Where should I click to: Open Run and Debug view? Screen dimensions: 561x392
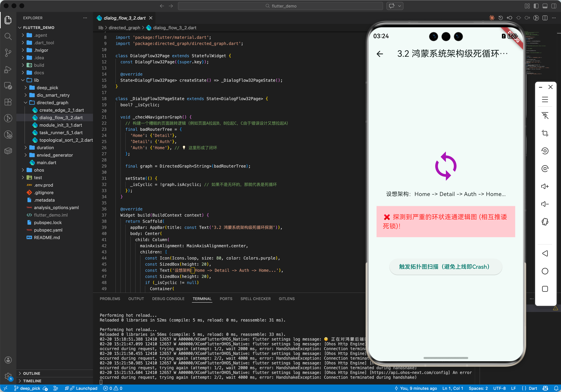(8, 69)
